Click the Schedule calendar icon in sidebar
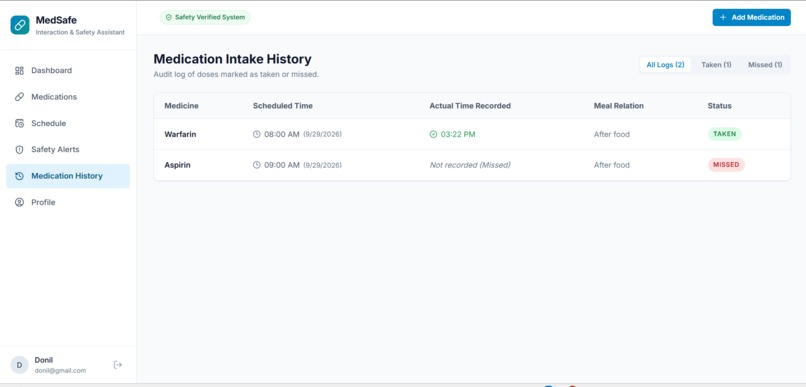 coord(19,123)
